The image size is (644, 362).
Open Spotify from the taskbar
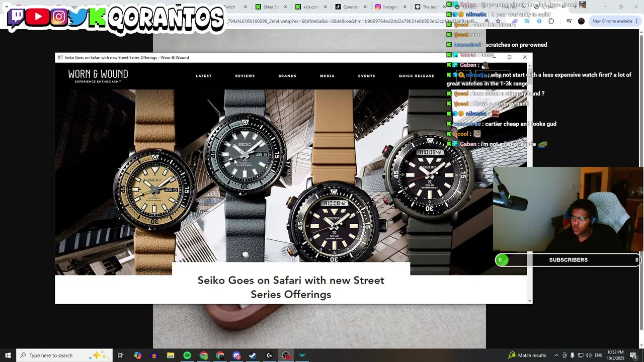pos(187,355)
